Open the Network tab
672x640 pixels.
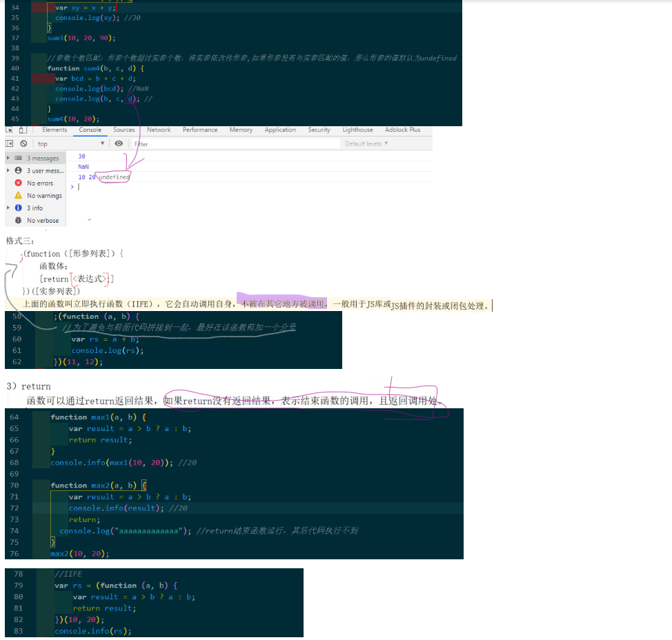coord(159,130)
